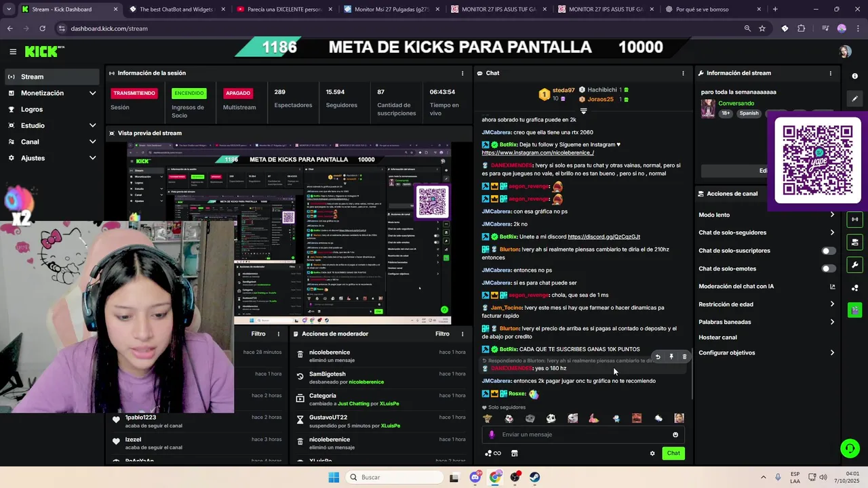
Task: Open the Instagram link in chat
Action: [538, 153]
